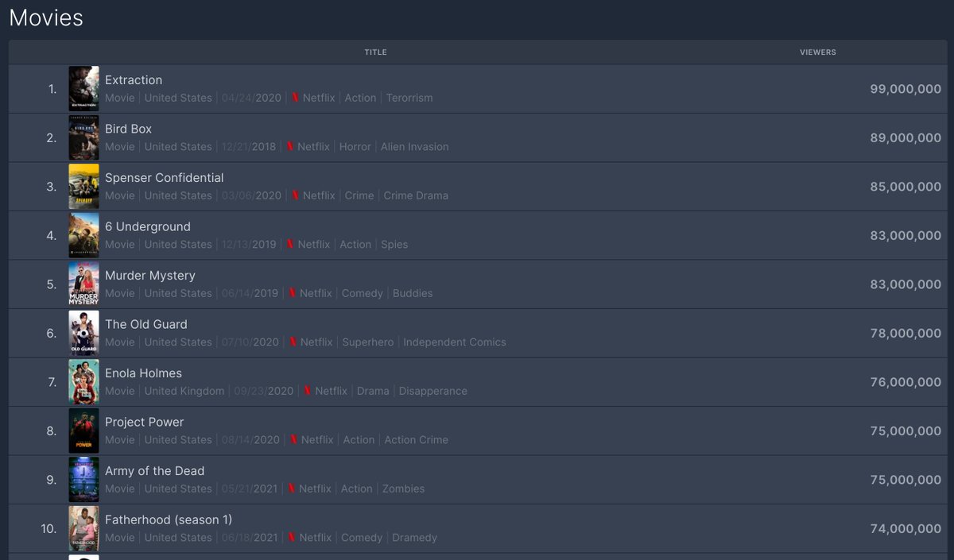Image resolution: width=954 pixels, height=560 pixels.
Task: Open the 6 Underground poster thumbnail
Action: pos(84,235)
